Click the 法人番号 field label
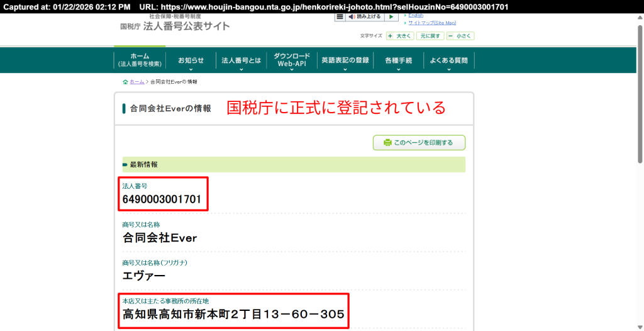The height and width of the screenshot is (331, 644). point(135,186)
